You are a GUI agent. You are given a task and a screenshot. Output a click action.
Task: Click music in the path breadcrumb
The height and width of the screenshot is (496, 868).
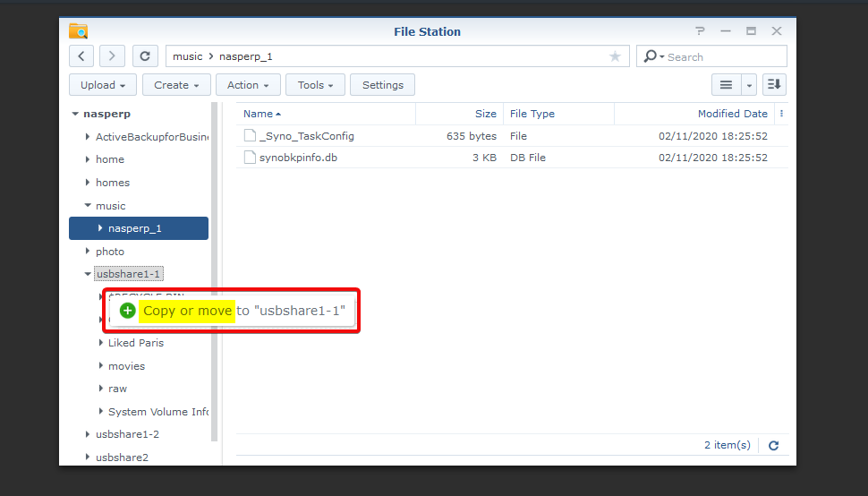pos(188,56)
